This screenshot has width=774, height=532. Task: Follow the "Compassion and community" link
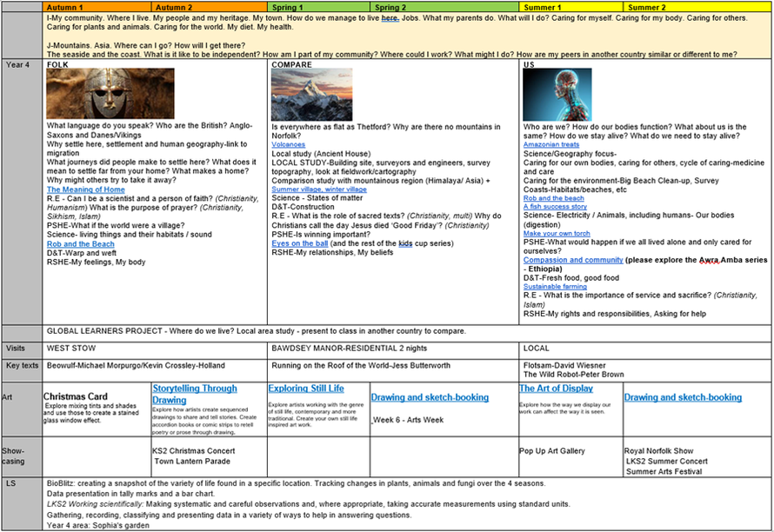[573, 260]
